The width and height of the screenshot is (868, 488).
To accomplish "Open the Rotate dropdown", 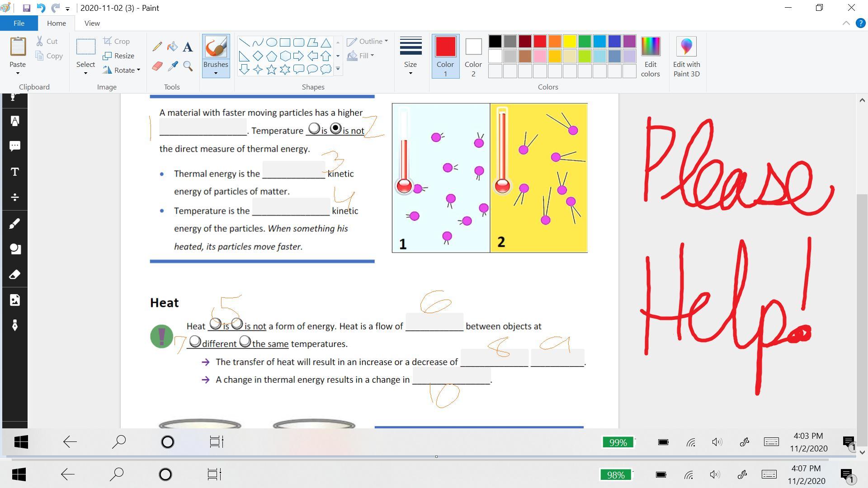I will (122, 70).
